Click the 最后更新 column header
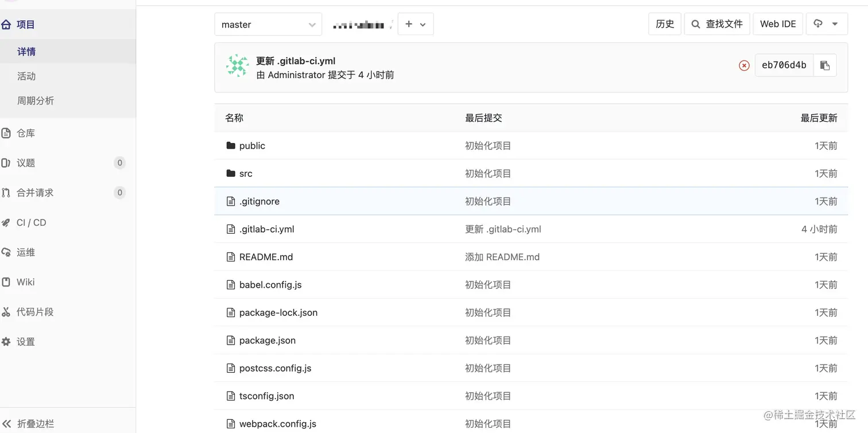Viewport: 868px width, 433px height. pos(819,118)
